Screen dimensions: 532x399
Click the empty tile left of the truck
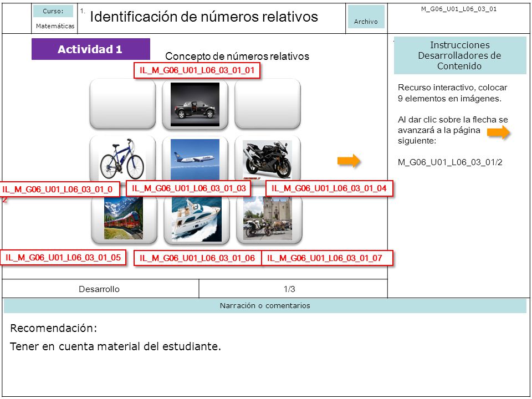[122, 104]
